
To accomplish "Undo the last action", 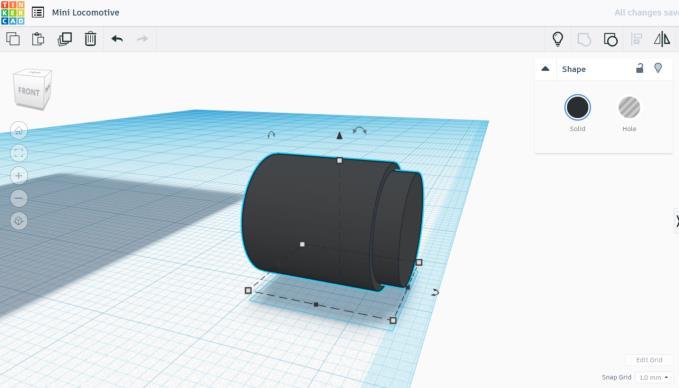I will pos(117,39).
